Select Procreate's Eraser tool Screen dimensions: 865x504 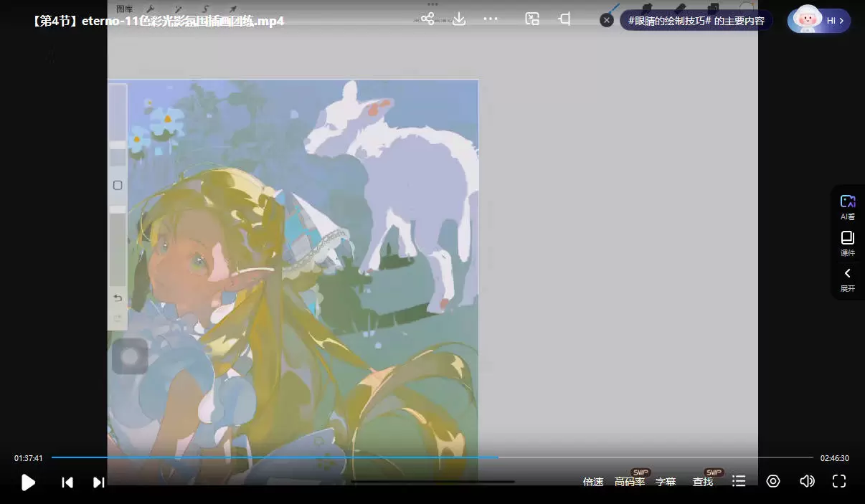[681, 9]
